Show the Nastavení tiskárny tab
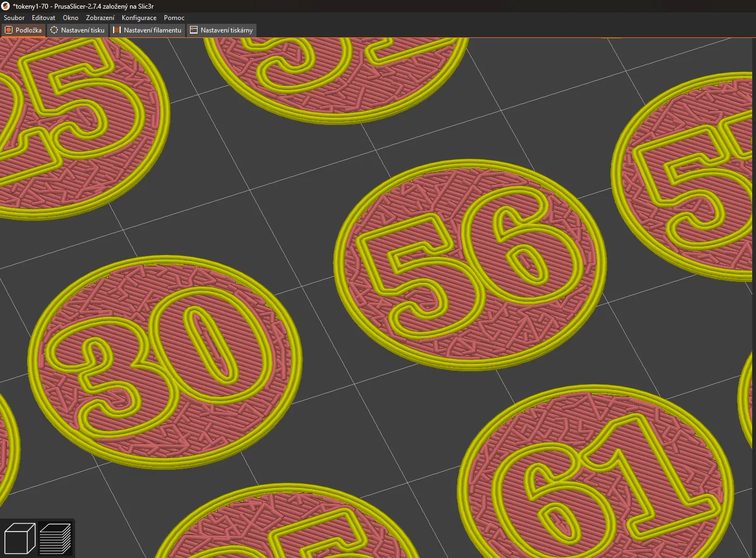Viewport: 756px width, 558px height. 221,30
